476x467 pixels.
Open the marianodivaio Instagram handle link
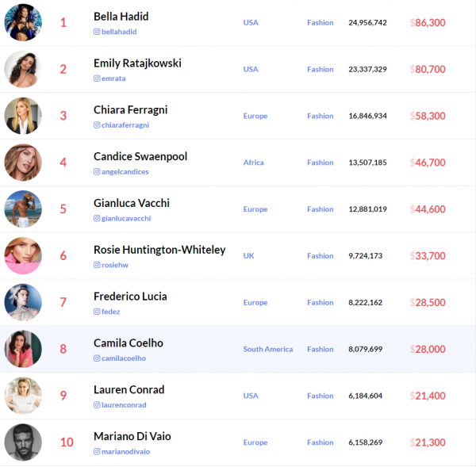point(127,452)
